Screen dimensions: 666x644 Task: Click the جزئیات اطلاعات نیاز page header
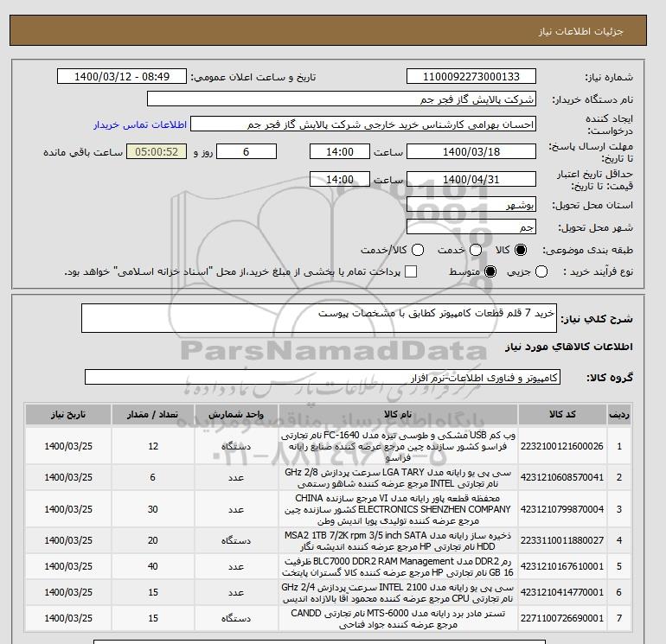pyautogui.click(x=580, y=31)
